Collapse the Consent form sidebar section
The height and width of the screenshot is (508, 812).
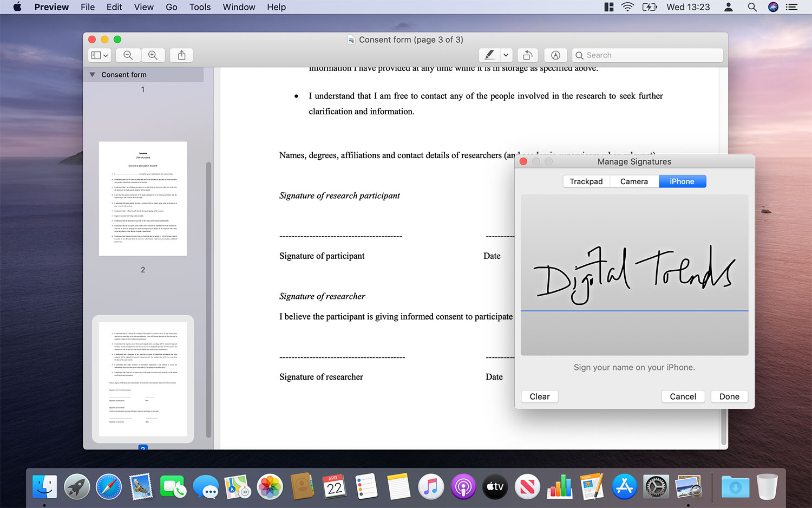tap(93, 74)
